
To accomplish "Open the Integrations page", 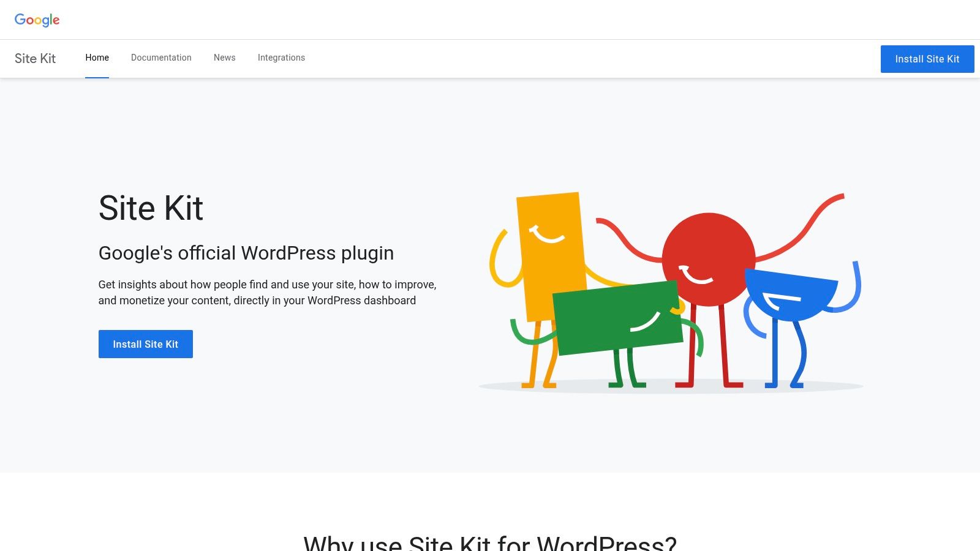I will pyautogui.click(x=281, y=58).
